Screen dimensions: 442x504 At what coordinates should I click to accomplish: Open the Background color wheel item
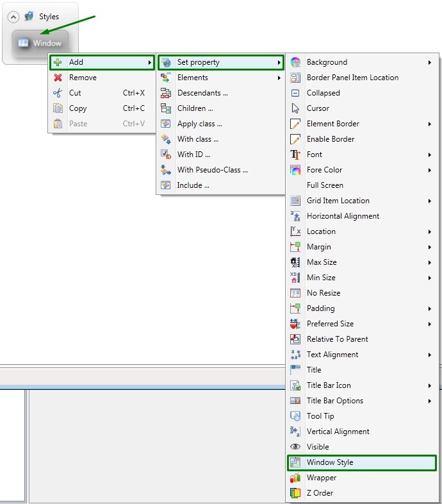(295, 62)
